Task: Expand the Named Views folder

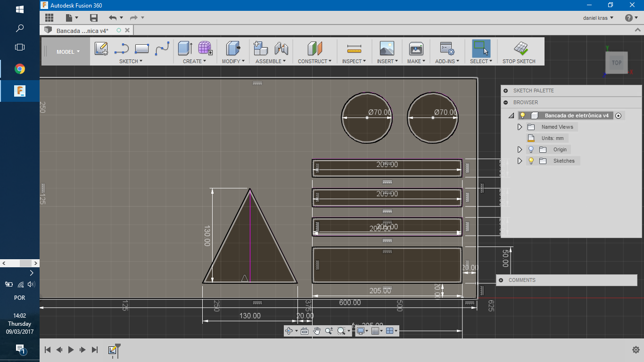Action: 520,127
